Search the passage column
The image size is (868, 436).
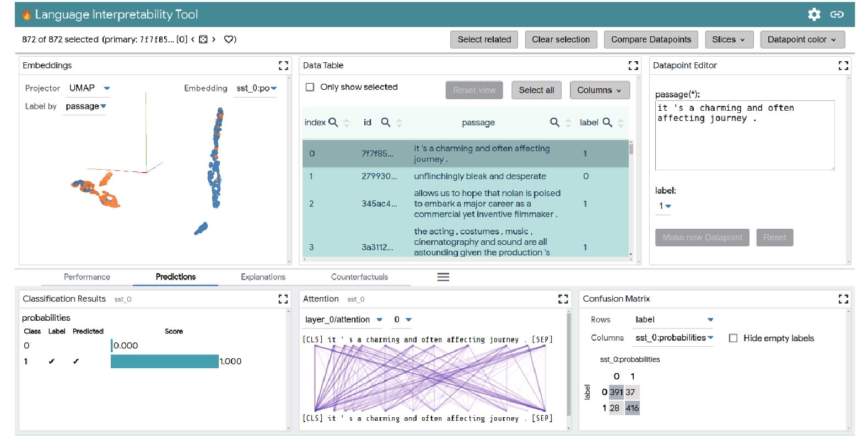point(554,122)
